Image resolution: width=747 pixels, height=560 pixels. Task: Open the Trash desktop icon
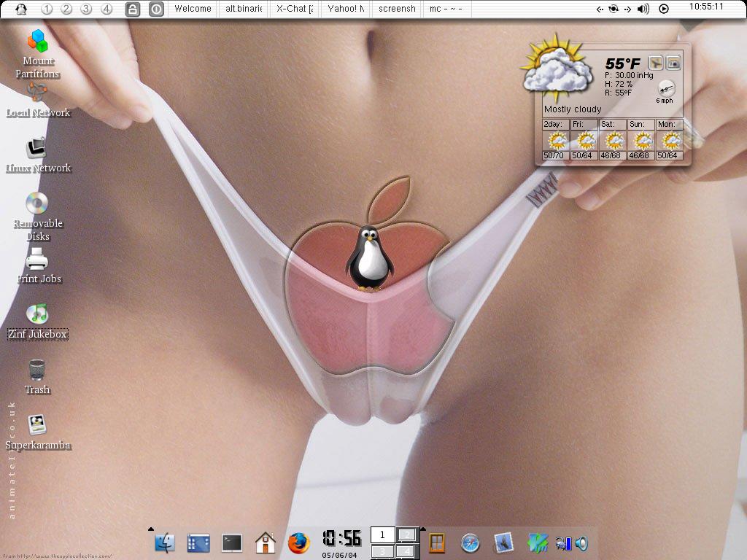[x=37, y=370]
